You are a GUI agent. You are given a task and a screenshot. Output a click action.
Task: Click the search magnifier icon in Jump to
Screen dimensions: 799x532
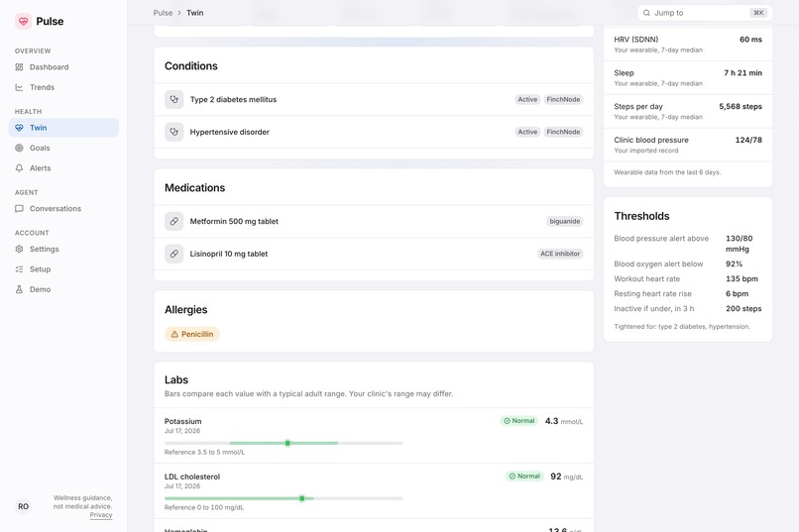pos(646,13)
